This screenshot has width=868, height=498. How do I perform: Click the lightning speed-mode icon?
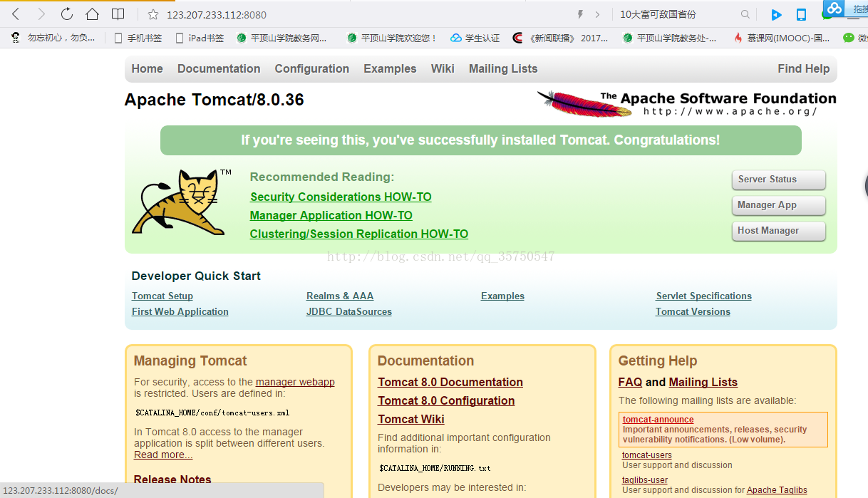[x=580, y=14]
